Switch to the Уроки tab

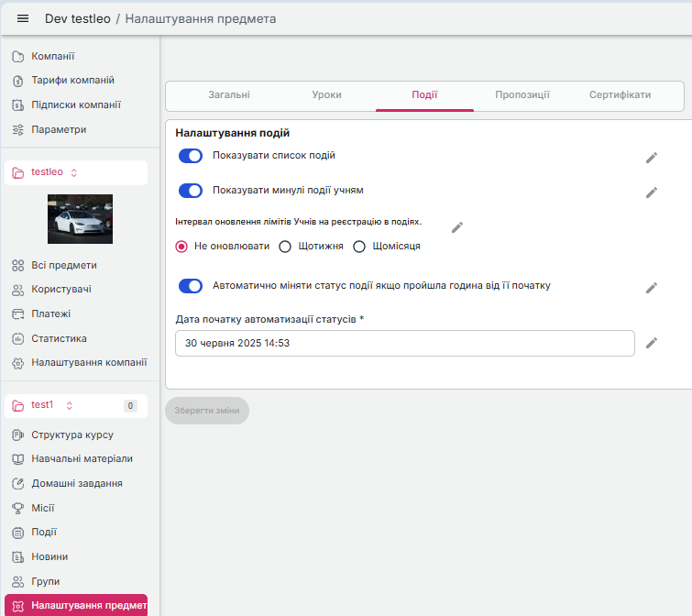327,95
